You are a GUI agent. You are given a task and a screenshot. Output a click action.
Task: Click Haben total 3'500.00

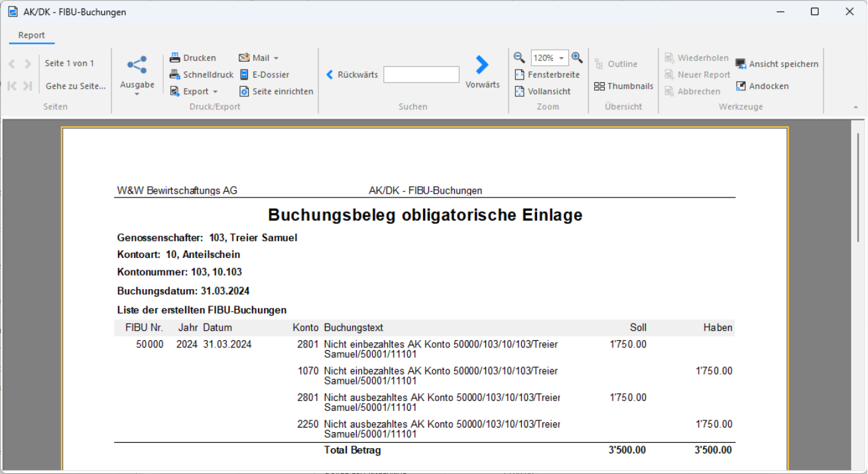[713, 450]
